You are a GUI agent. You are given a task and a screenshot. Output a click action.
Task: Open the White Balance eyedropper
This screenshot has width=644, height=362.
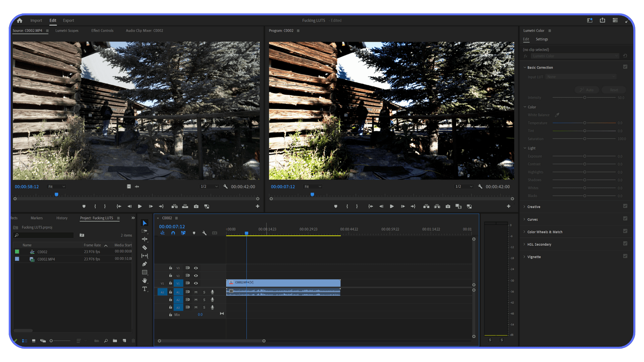coord(557,115)
